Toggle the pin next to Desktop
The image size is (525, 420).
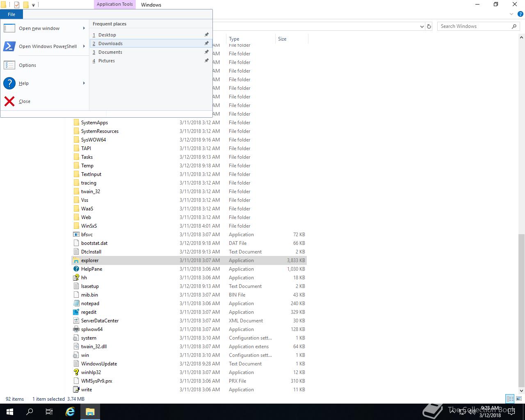[x=207, y=35]
